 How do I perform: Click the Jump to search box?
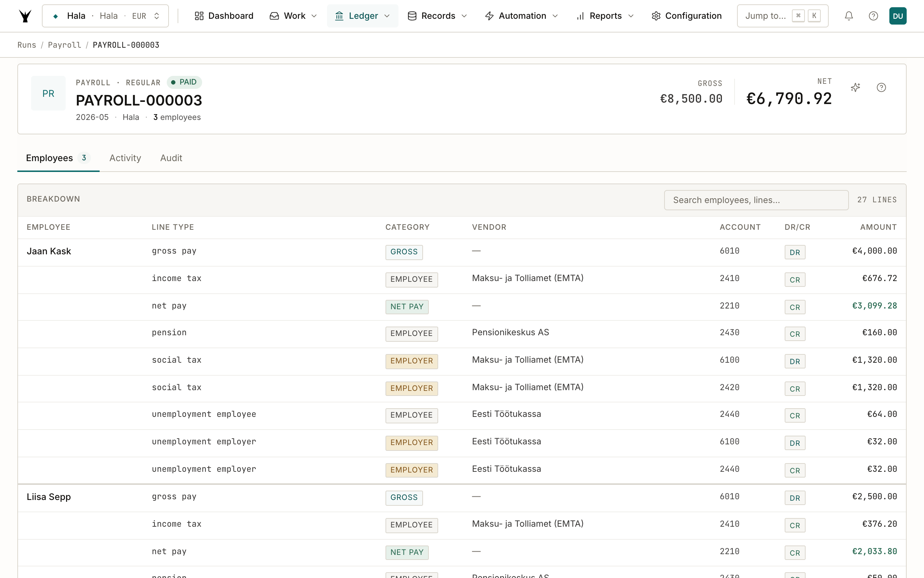coord(783,16)
